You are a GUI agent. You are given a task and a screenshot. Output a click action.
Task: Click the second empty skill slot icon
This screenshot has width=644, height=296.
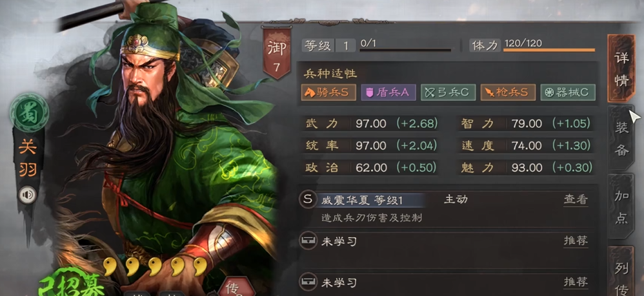(308, 282)
